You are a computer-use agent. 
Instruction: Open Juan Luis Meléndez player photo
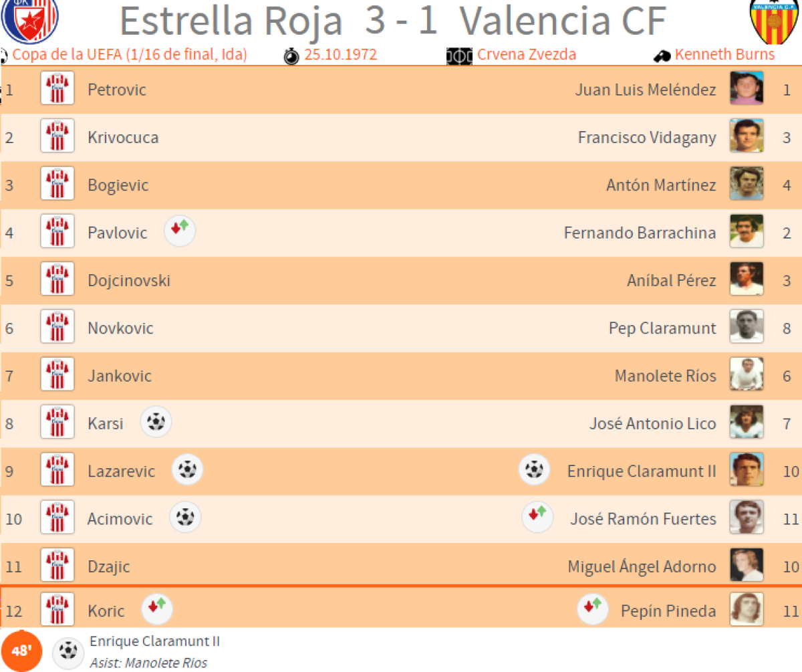click(x=746, y=89)
